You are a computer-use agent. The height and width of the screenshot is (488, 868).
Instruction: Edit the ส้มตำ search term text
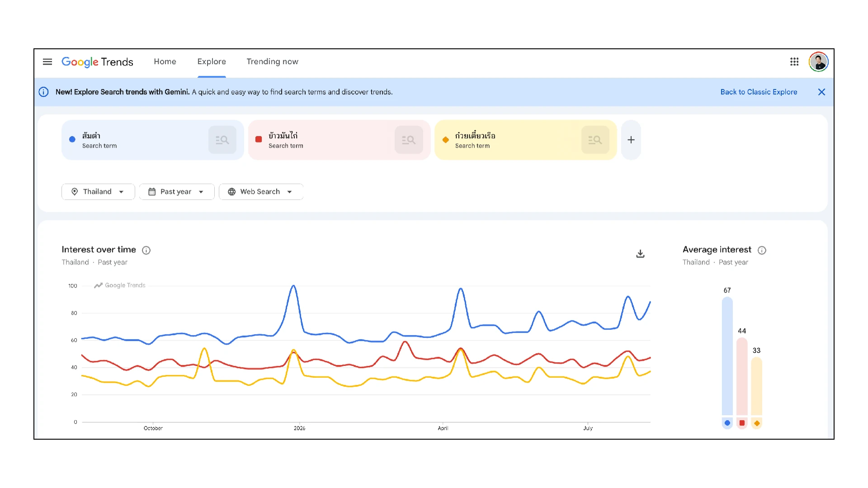point(91,136)
